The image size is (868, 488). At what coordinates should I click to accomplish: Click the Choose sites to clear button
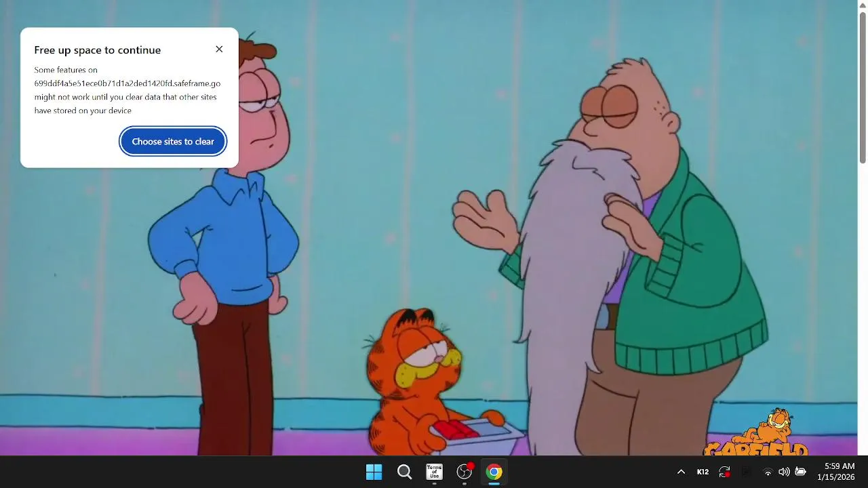click(173, 142)
